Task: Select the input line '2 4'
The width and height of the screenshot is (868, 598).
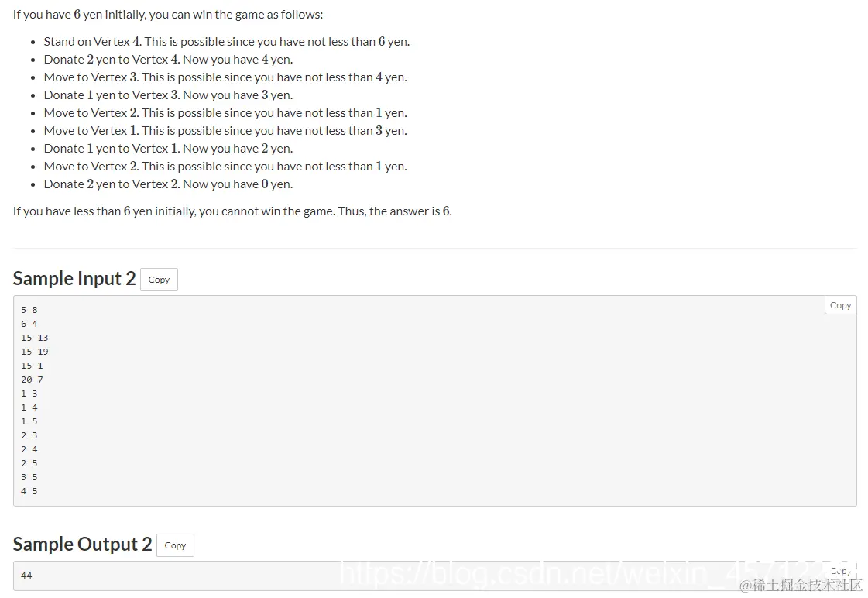Action: pyautogui.click(x=29, y=449)
